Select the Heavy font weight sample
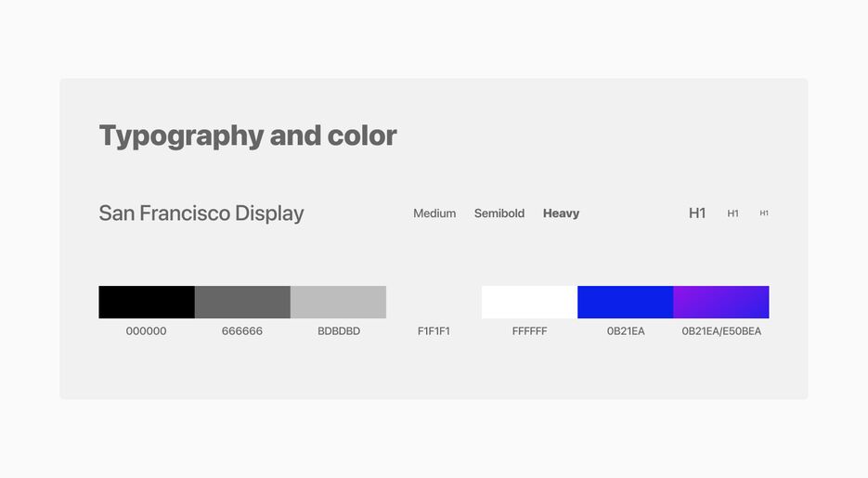868x478 pixels. (561, 213)
